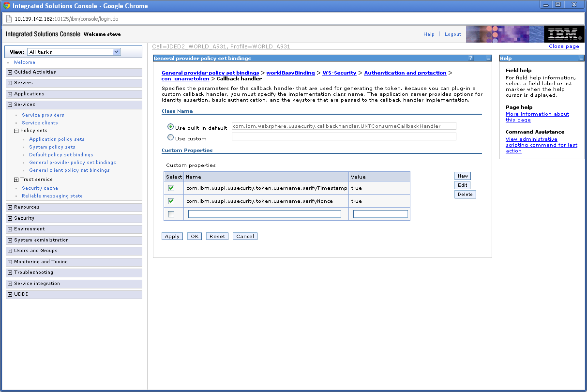This screenshot has height=392, width=587.
Task: Expand the Troubleshooting section
Action: click(10, 272)
